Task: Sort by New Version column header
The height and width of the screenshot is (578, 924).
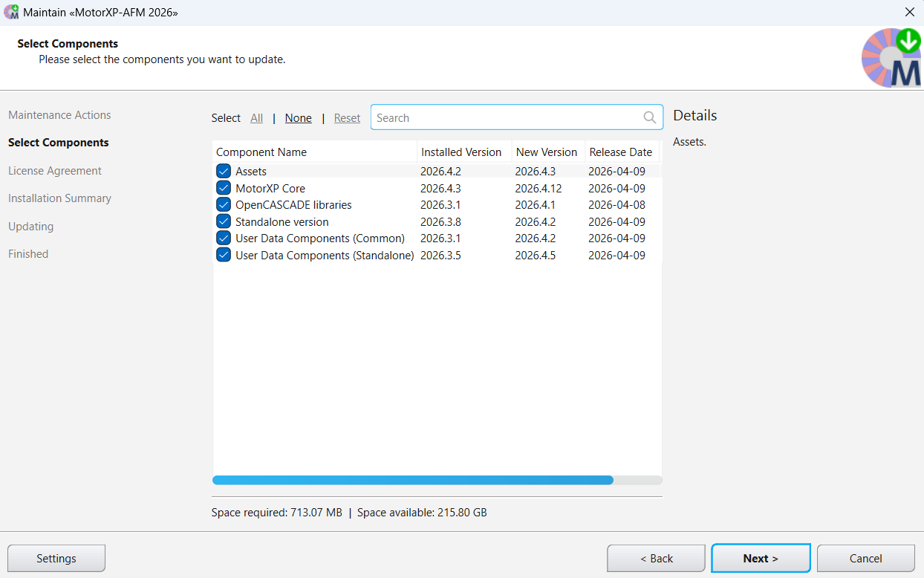Action: click(546, 152)
